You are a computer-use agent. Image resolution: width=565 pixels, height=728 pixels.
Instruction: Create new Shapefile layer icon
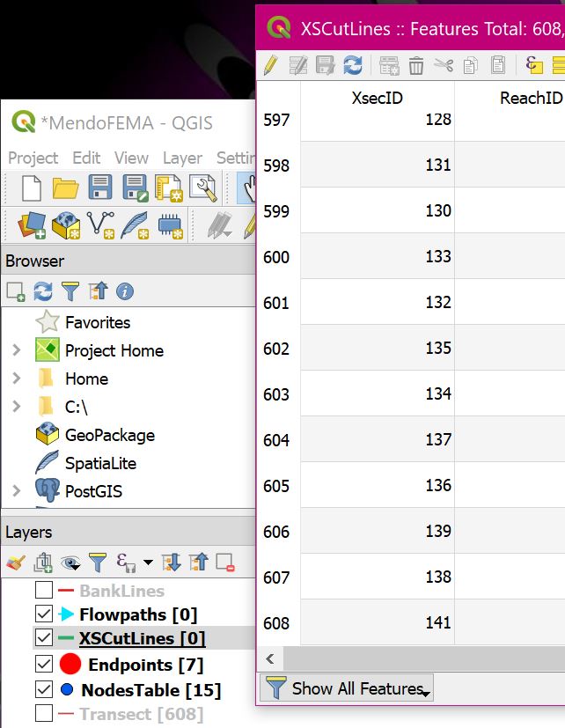100,225
